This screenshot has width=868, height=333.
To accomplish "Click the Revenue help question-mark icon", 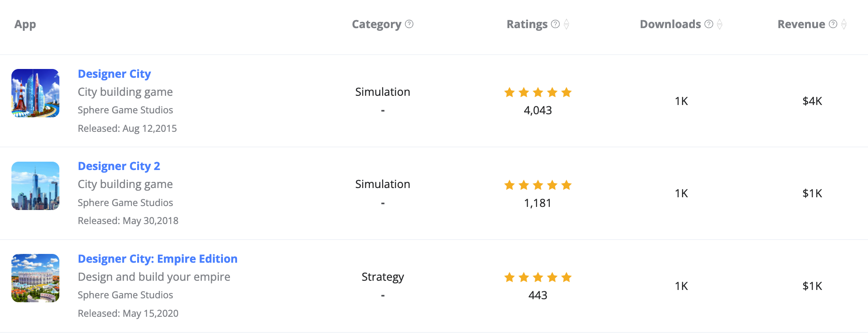I will (833, 24).
